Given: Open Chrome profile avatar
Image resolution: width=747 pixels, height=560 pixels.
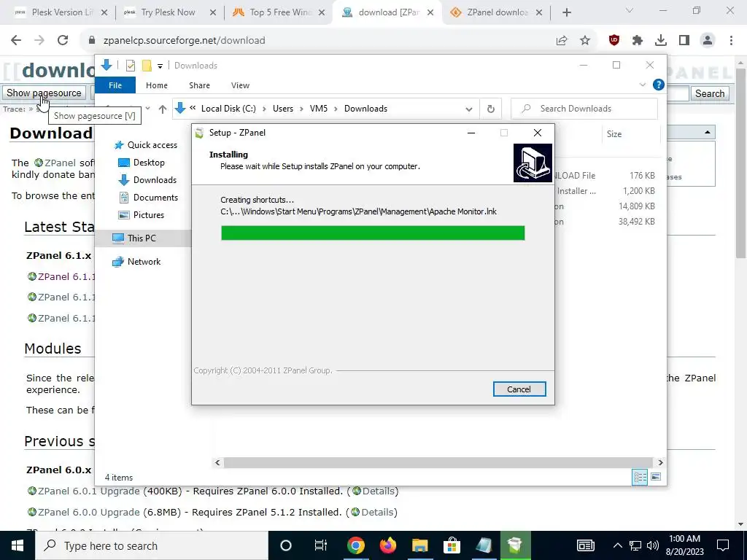Looking at the screenshot, I should pyautogui.click(x=708, y=41).
